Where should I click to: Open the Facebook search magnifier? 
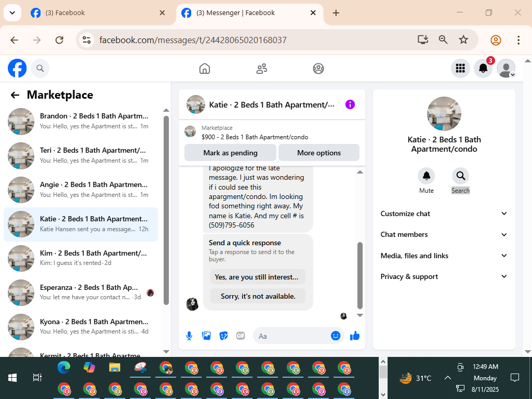[40, 68]
